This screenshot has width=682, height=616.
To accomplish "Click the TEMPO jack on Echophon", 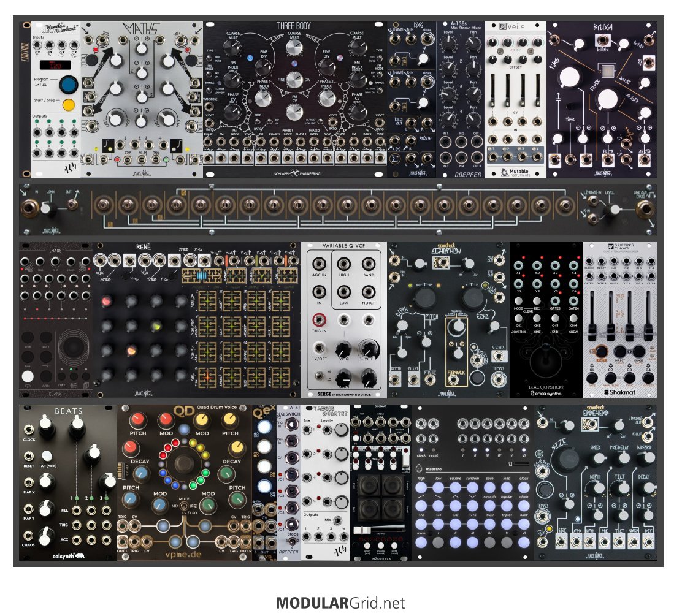I will 499,379.
